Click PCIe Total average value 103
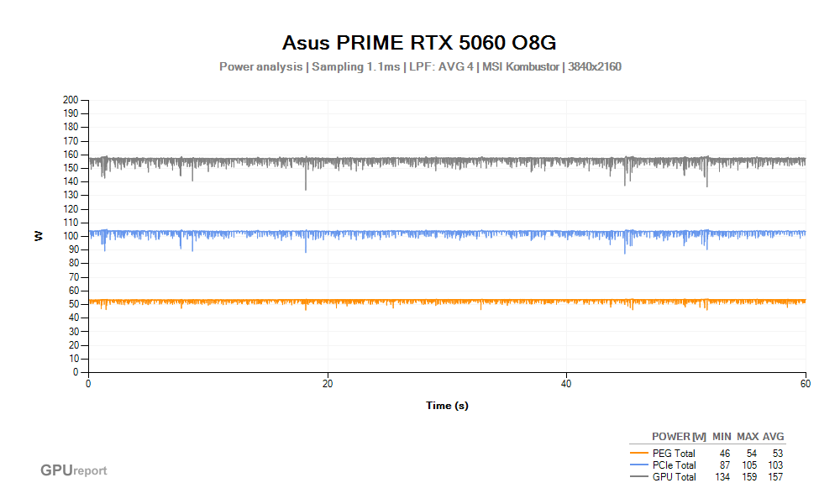Screen dimensions: 840x504 click(775, 465)
